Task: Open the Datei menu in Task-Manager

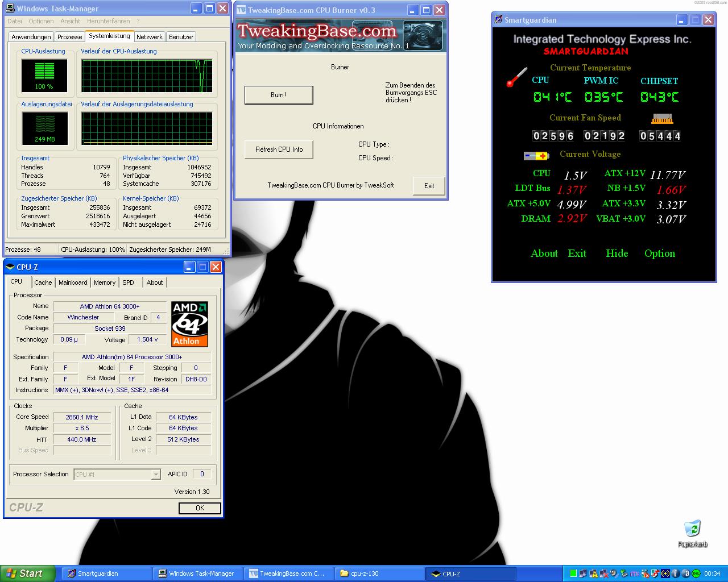Action: pyautogui.click(x=15, y=21)
